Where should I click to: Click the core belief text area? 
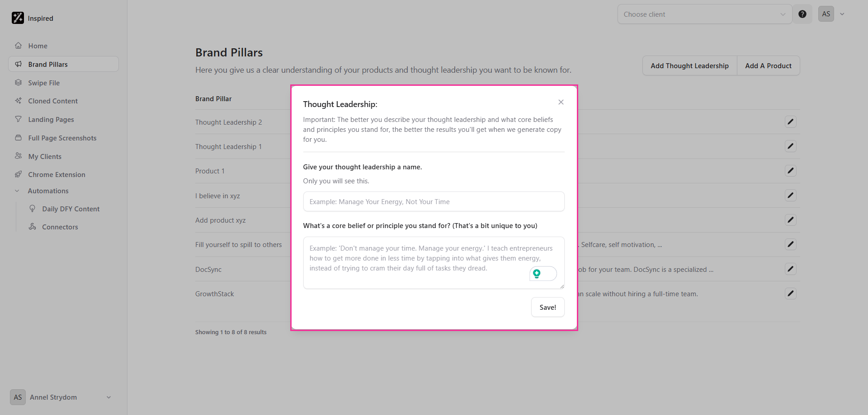pyautogui.click(x=434, y=263)
